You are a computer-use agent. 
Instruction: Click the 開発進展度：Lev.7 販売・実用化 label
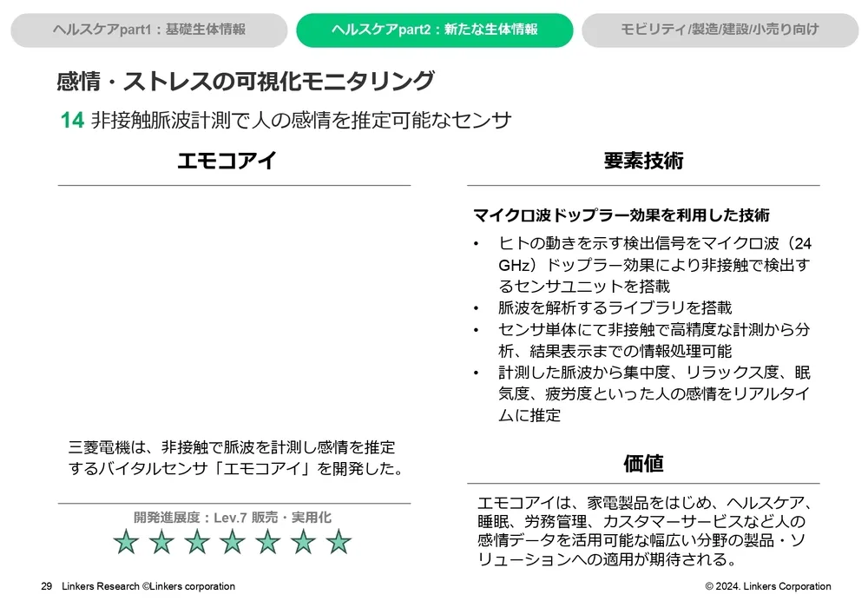click(233, 518)
